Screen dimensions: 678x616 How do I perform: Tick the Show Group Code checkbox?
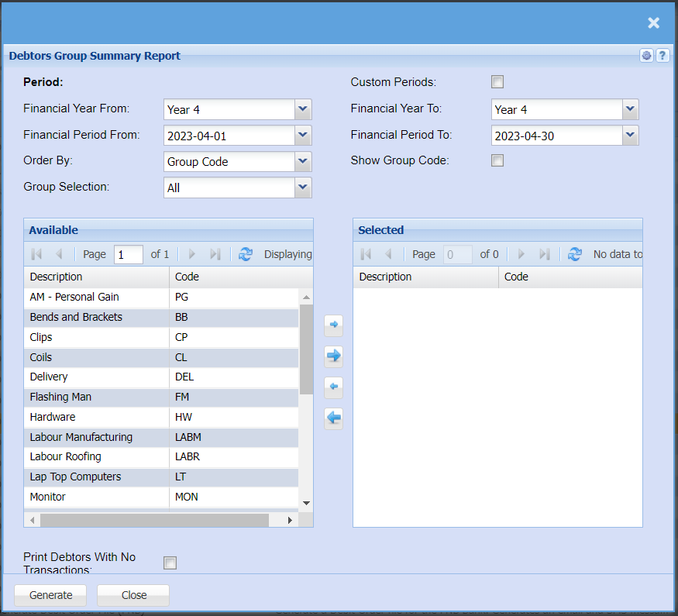coord(497,160)
